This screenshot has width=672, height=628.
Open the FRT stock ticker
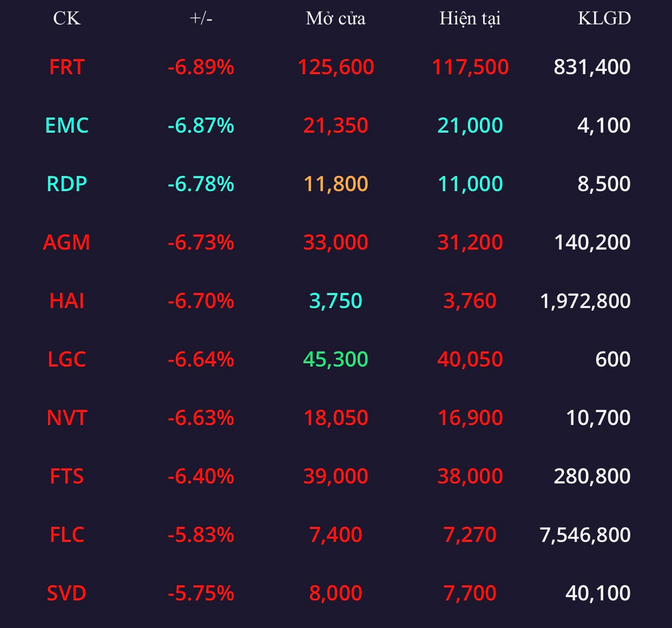(x=67, y=67)
